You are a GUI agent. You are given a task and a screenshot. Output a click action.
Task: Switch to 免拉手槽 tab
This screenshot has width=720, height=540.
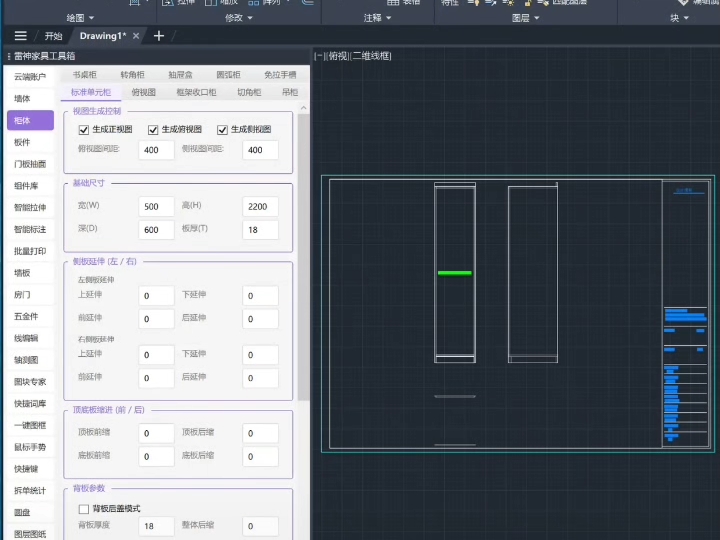click(280, 75)
